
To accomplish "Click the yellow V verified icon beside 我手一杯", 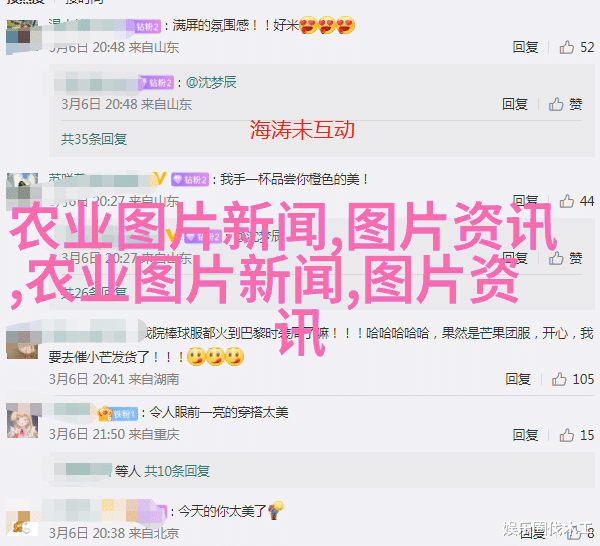I will [160, 179].
